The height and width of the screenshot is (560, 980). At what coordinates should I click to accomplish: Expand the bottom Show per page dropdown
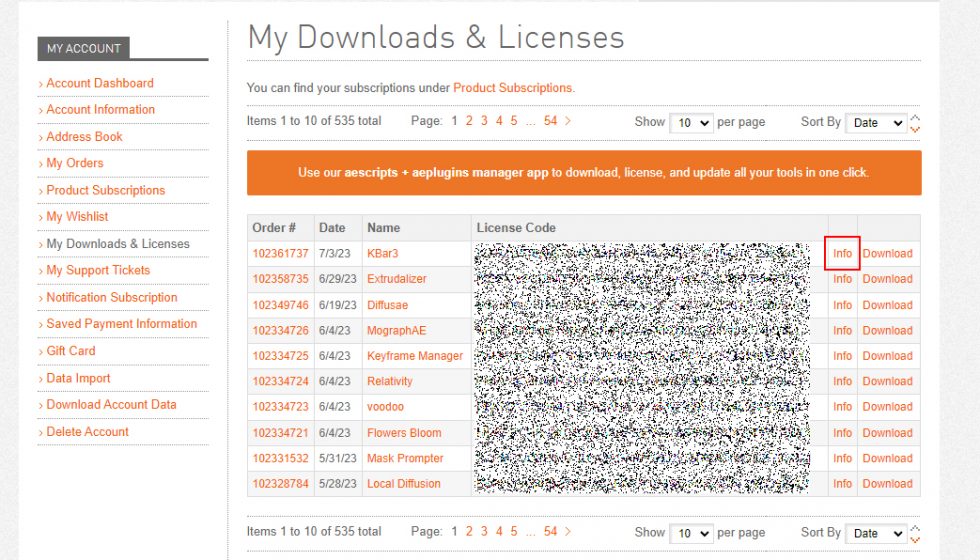[690, 533]
